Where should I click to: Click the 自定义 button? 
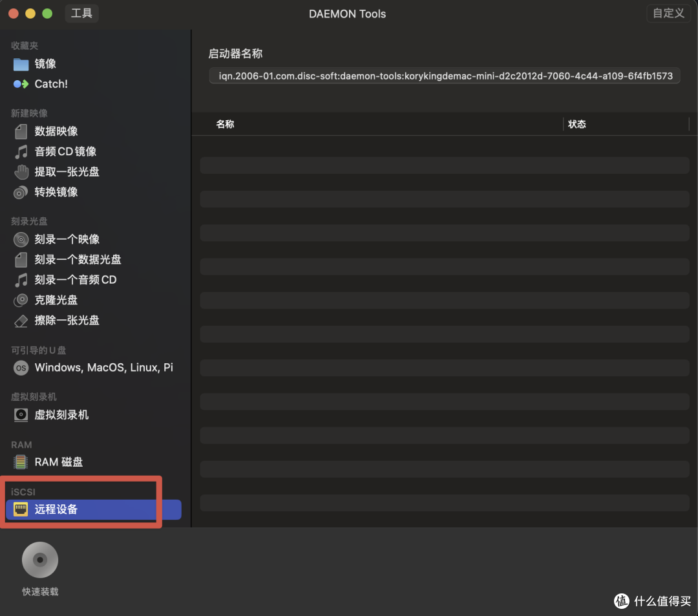(668, 14)
